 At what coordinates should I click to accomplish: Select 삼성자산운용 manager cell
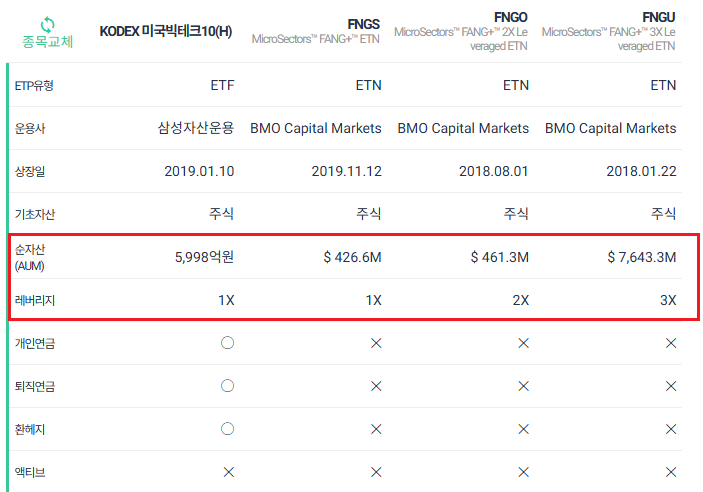[x=196, y=128]
